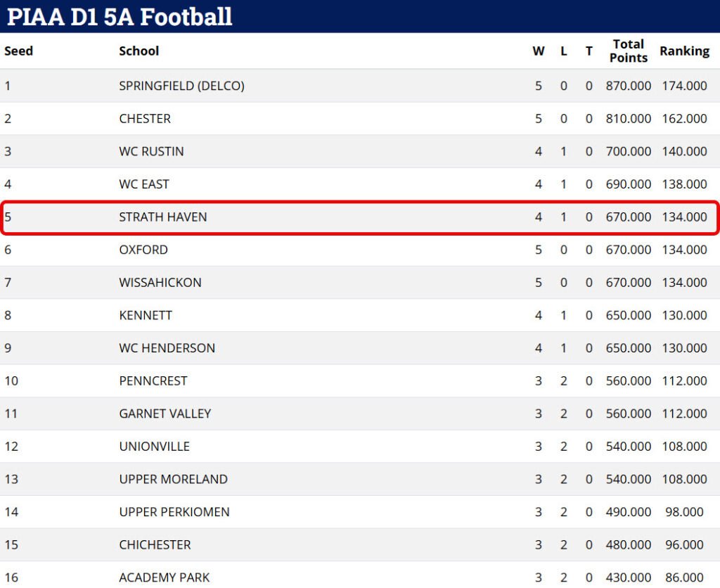The image size is (720, 588).
Task: Open the WC RUSTIN entry
Action: pyautogui.click(x=151, y=151)
